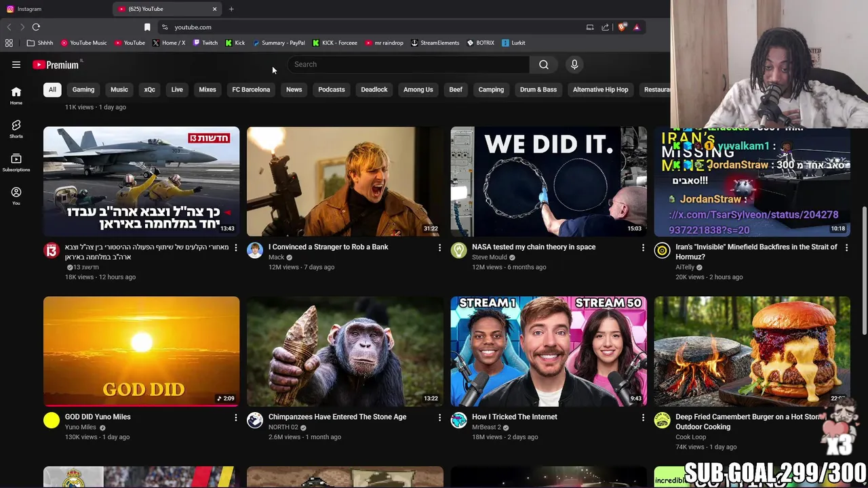Image resolution: width=868 pixels, height=488 pixels.
Task: Activate voice search microphone
Action: (x=574, y=64)
